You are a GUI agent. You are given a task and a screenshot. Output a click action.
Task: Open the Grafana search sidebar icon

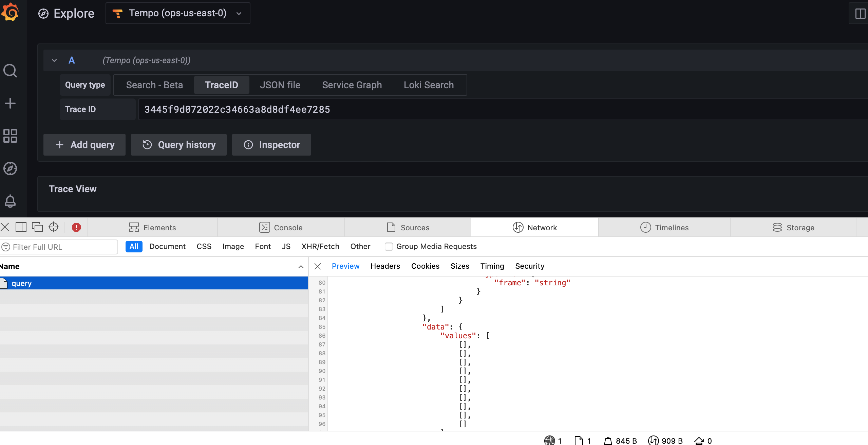pyautogui.click(x=10, y=70)
